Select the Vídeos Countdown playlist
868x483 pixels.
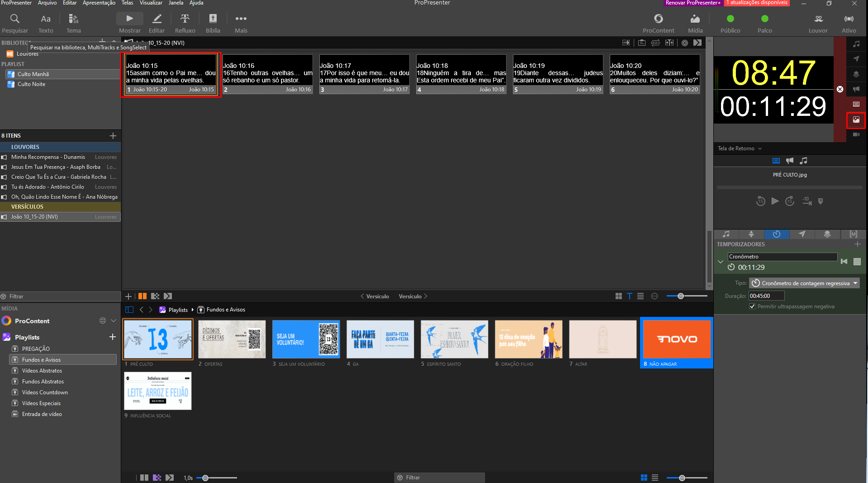pyautogui.click(x=45, y=392)
